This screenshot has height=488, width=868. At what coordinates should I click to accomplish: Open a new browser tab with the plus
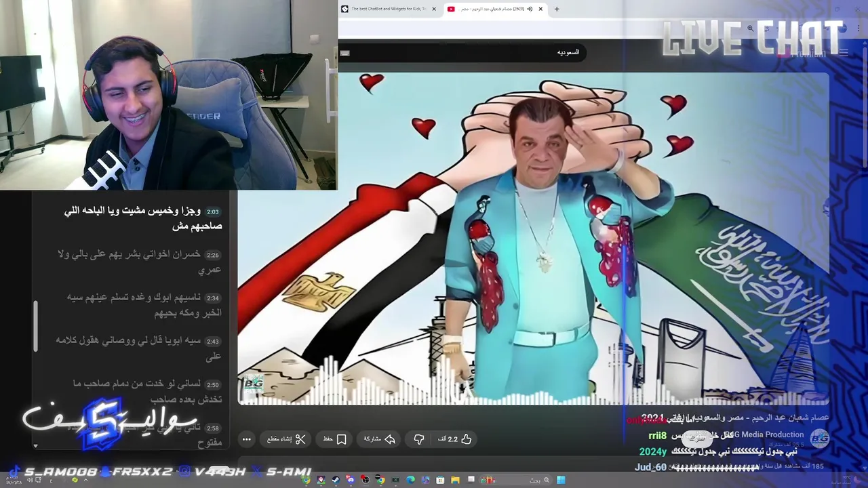[x=557, y=9]
